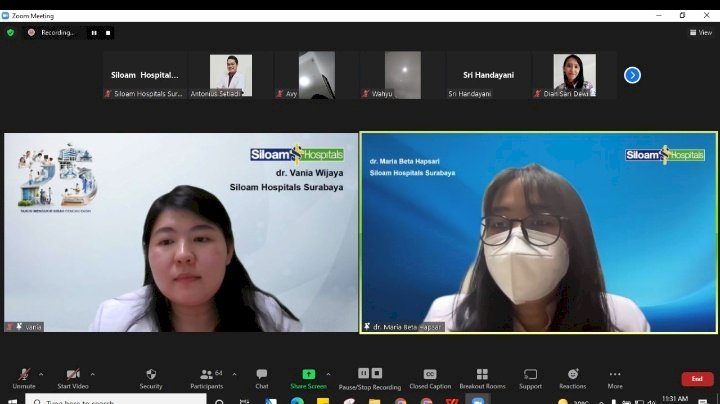Stop recording via top-left stop icon
The width and height of the screenshot is (720, 404).
108,33
